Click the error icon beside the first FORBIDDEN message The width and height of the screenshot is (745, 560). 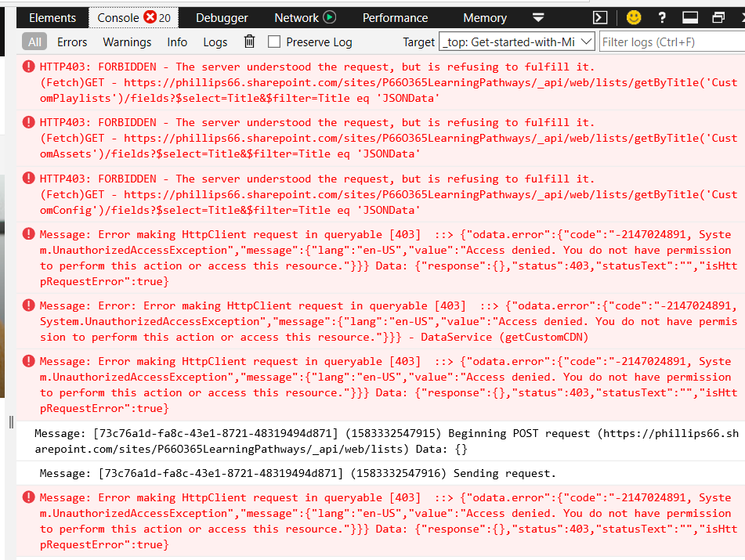click(28, 66)
